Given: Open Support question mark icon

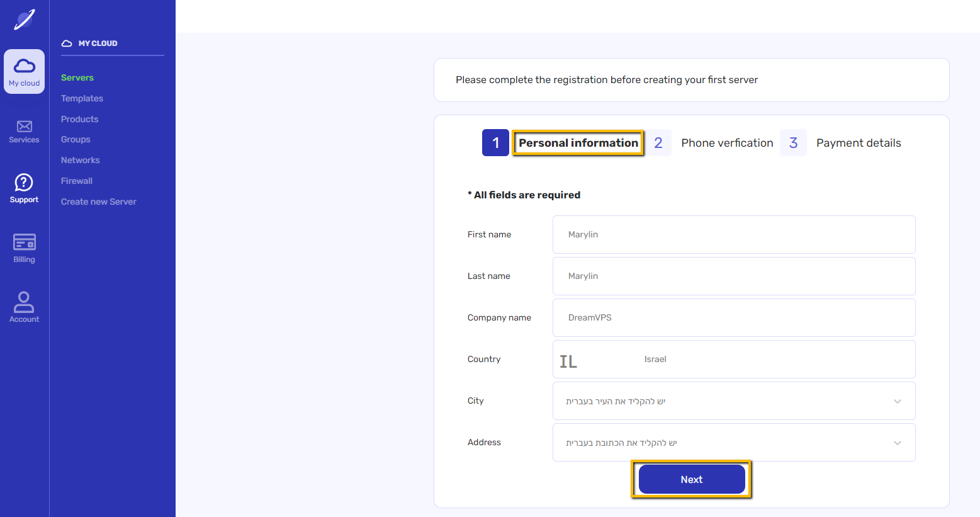Looking at the screenshot, I should click(24, 183).
